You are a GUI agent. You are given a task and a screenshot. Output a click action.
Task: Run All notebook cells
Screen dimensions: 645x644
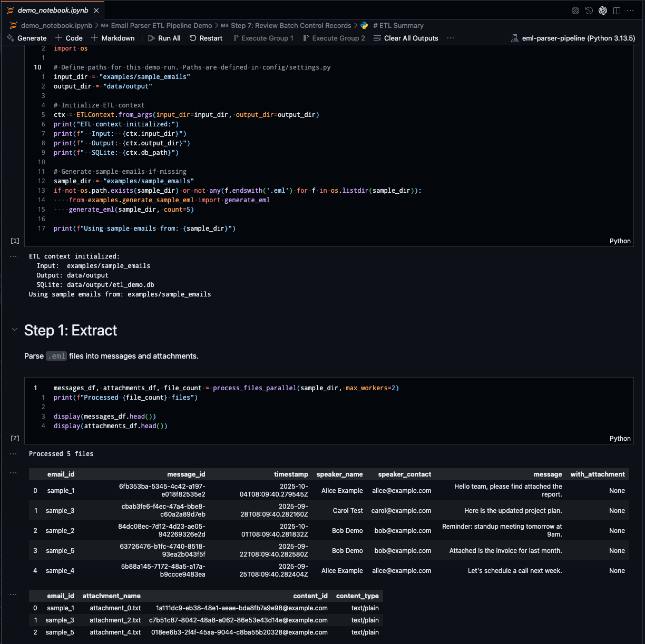(164, 38)
